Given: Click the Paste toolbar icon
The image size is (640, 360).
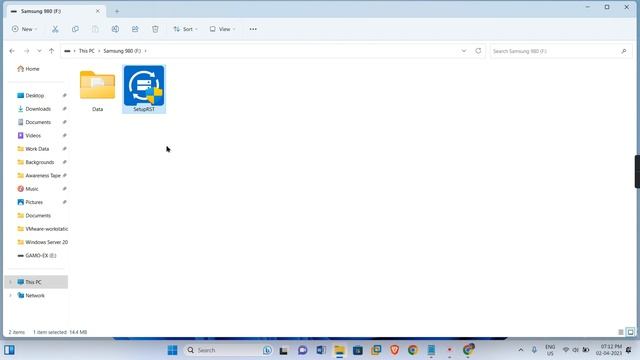Looking at the screenshot, I should 95,29.
